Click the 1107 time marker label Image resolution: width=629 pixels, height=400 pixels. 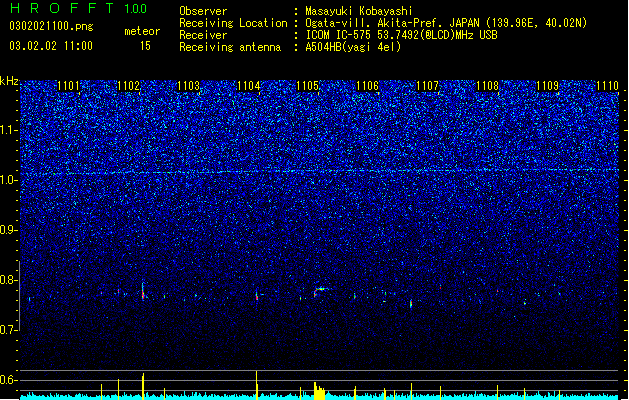pos(428,86)
